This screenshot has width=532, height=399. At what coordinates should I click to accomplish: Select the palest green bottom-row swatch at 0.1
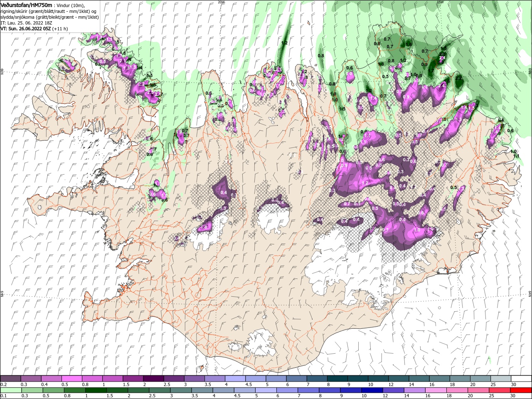[11, 390]
